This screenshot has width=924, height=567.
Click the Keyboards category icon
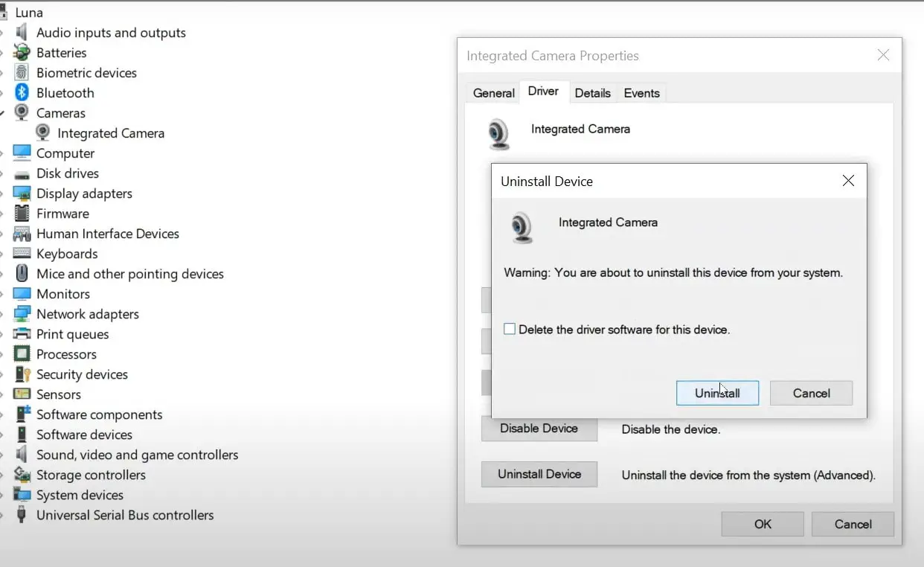22,254
